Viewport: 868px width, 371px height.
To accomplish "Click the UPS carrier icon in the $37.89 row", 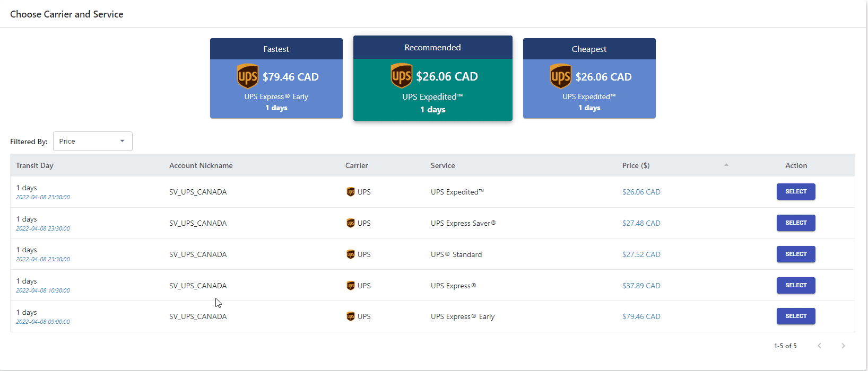I will point(350,286).
